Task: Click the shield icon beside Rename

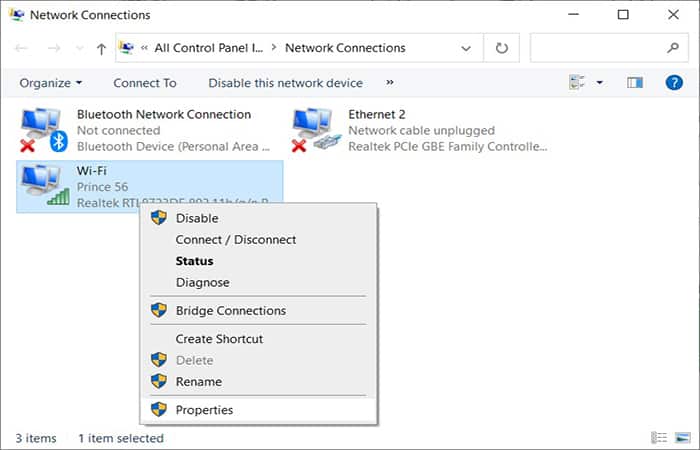Action: click(x=158, y=381)
